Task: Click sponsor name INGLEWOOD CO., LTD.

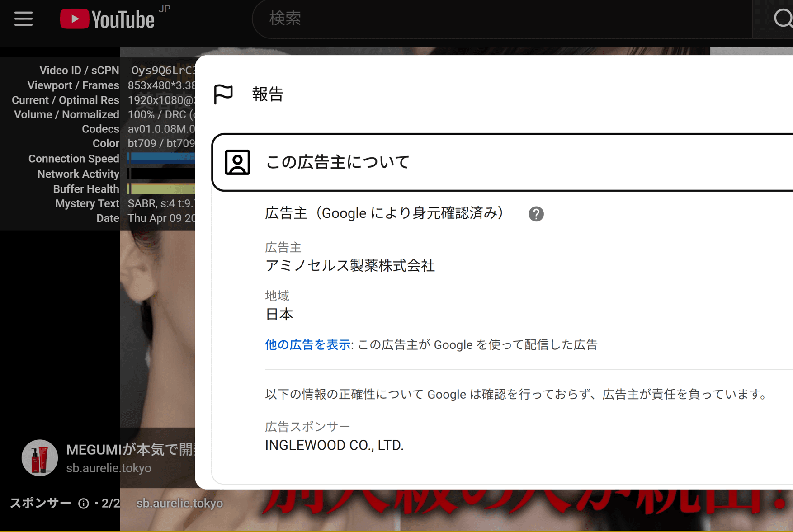Action: pyautogui.click(x=334, y=445)
